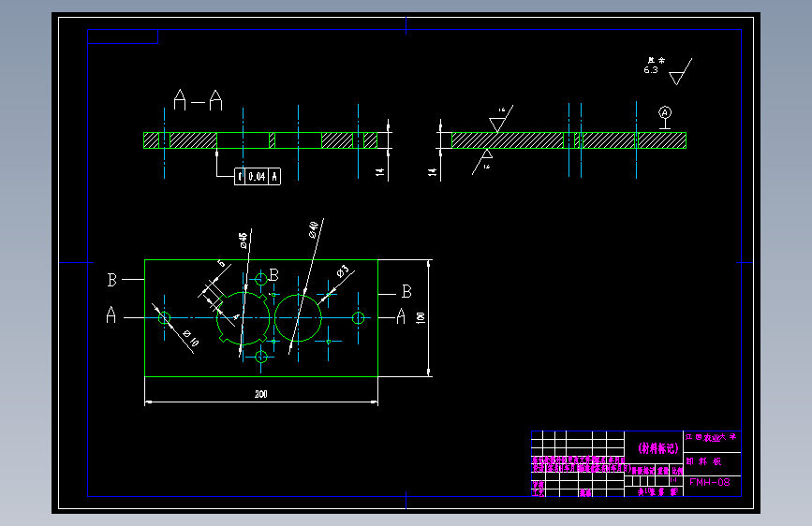
Task: Click the (材料标记) title block label
Action: click(658, 447)
